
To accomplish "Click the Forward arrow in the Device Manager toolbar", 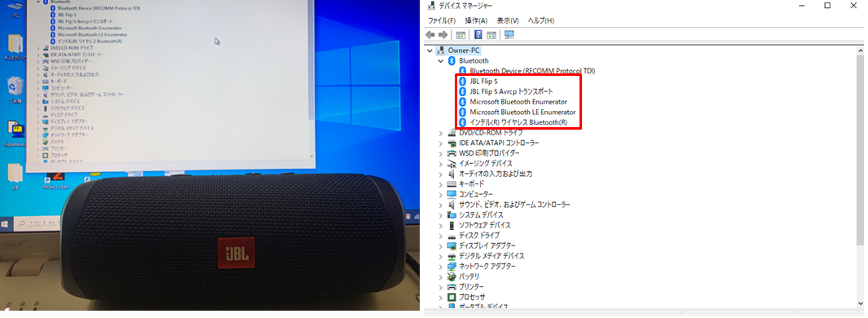I will pos(443,35).
